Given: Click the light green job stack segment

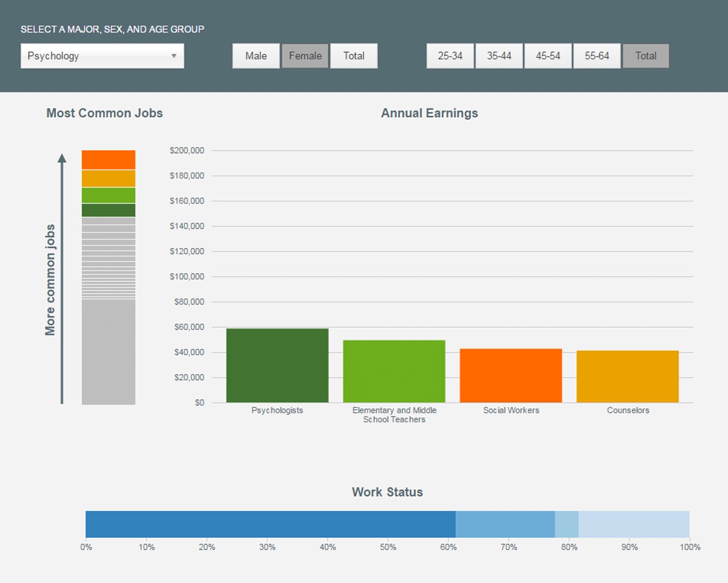Looking at the screenshot, I should 109,195.
